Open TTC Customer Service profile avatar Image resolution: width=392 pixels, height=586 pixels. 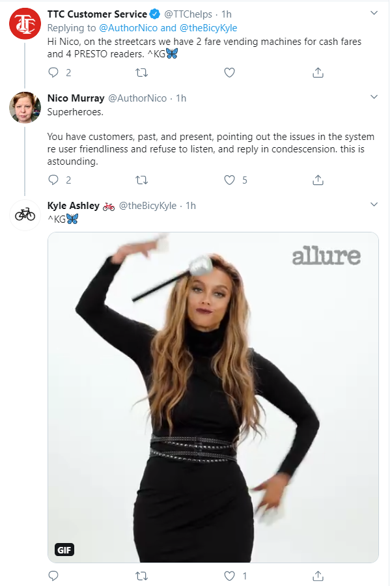coord(25,23)
